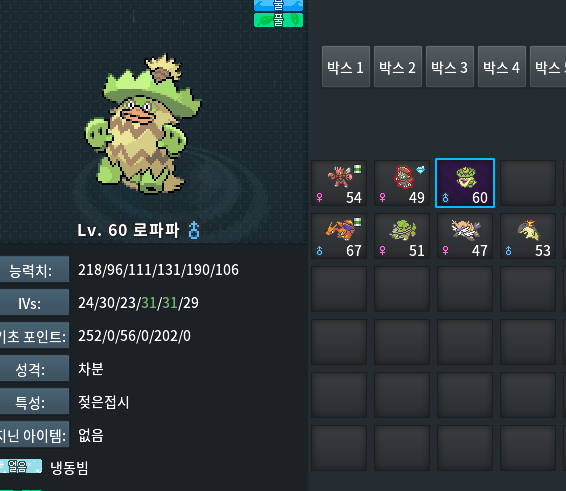Click the empty slot next to level 60
Screen dimensions: 566x491
(528, 183)
